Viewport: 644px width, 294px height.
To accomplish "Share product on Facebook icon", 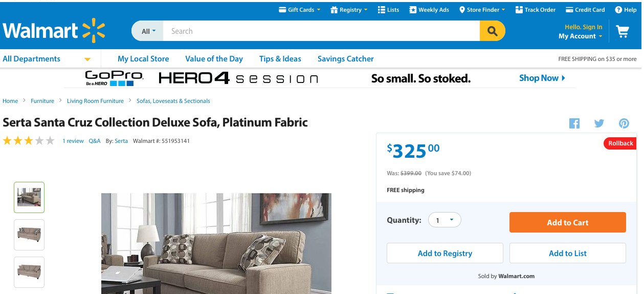I will pyautogui.click(x=574, y=123).
